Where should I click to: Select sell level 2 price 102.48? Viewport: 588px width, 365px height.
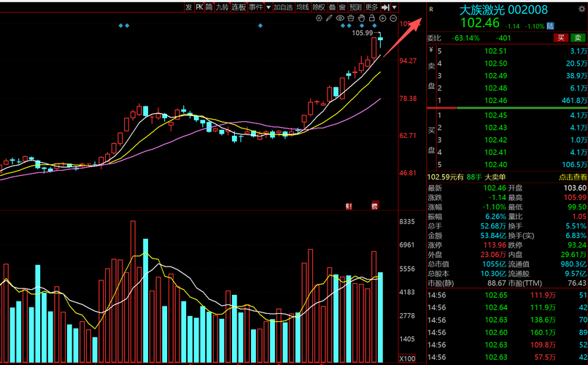click(495, 88)
